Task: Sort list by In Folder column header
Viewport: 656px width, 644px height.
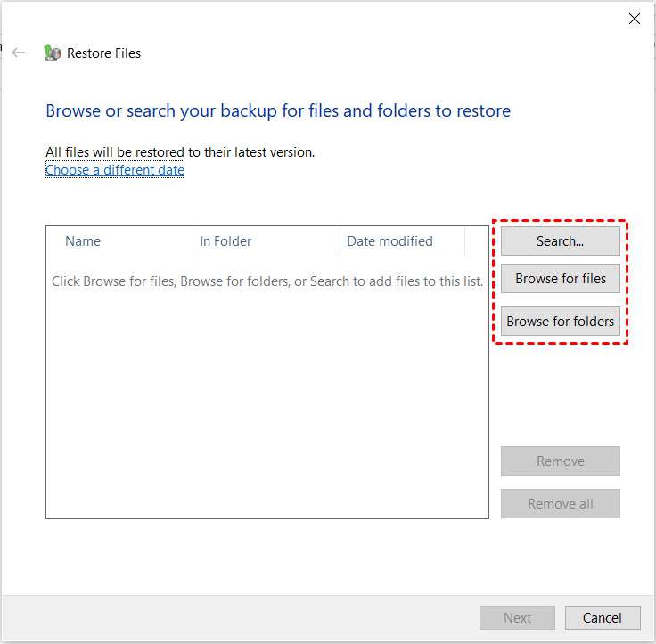Action: (266, 241)
